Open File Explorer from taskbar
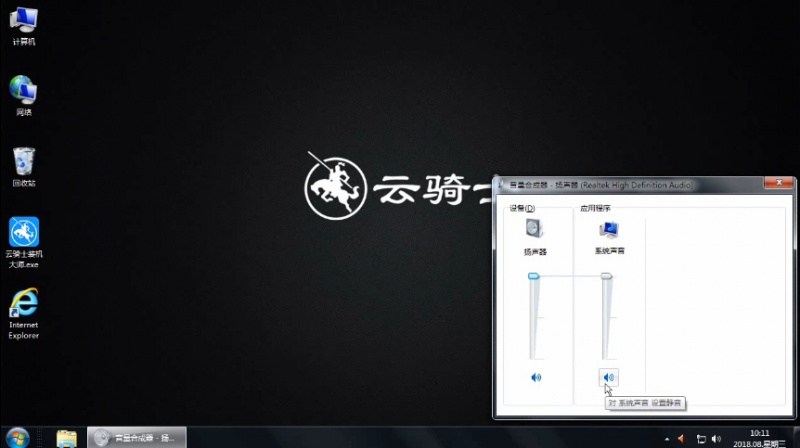Screen dimensions: 800x448 pos(66,438)
